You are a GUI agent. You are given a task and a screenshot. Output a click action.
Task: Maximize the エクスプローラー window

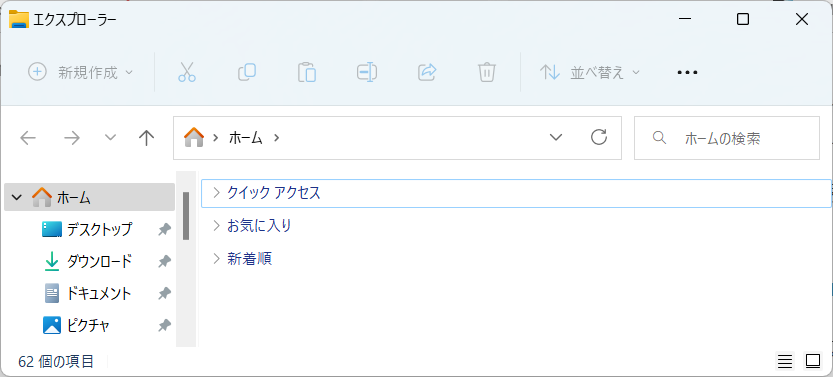pyautogui.click(x=743, y=20)
